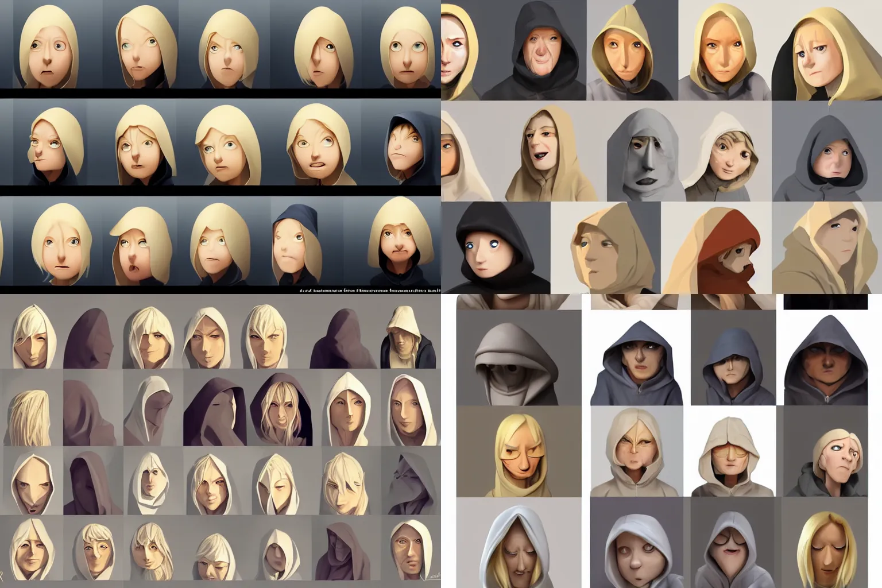Pick the gray stone-faced hooded portrait

(643, 154)
